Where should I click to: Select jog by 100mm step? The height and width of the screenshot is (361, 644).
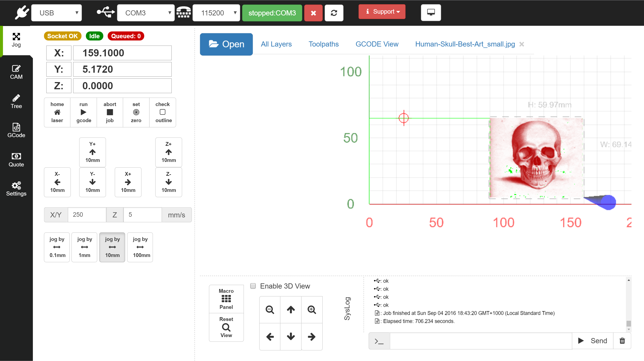(x=140, y=247)
